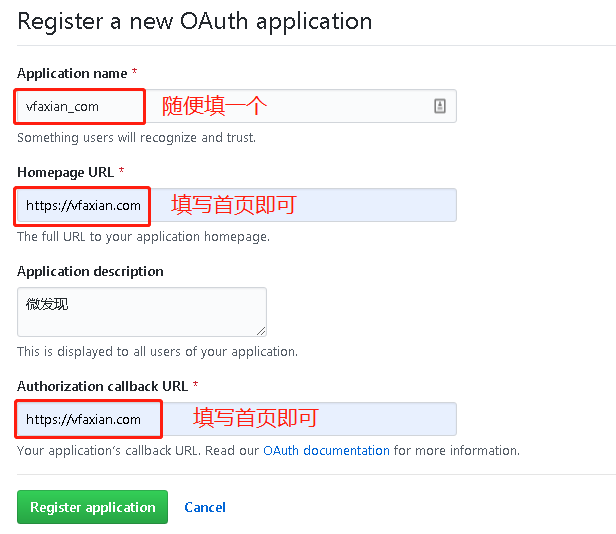
Task: Click the resize handle of description textarea
Action: tap(261, 330)
